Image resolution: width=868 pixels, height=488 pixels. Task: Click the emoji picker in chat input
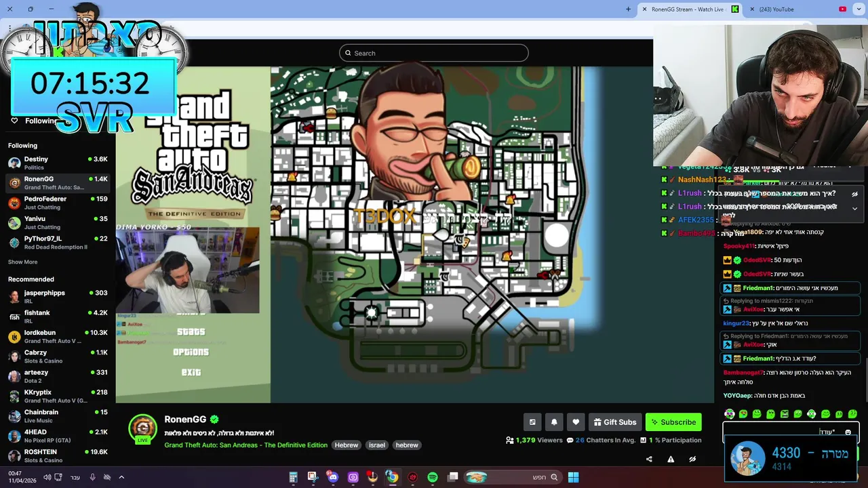(x=848, y=432)
